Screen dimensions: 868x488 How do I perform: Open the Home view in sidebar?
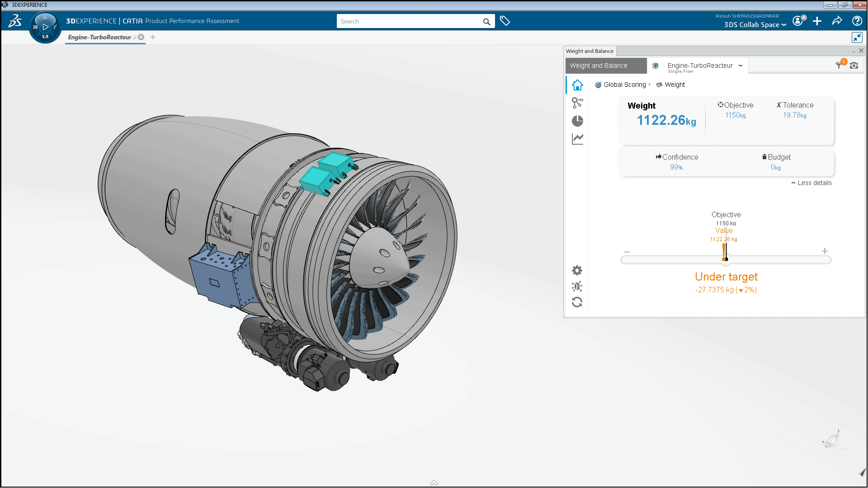(577, 85)
